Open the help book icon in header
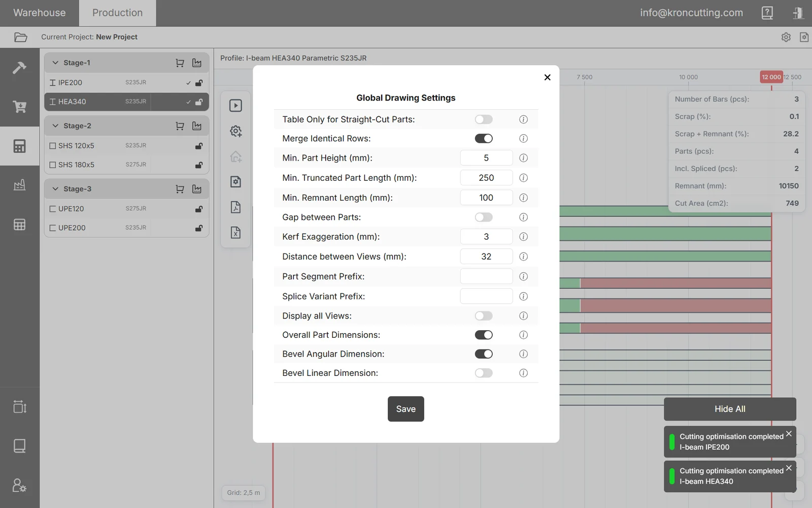The width and height of the screenshot is (812, 508). (x=767, y=13)
